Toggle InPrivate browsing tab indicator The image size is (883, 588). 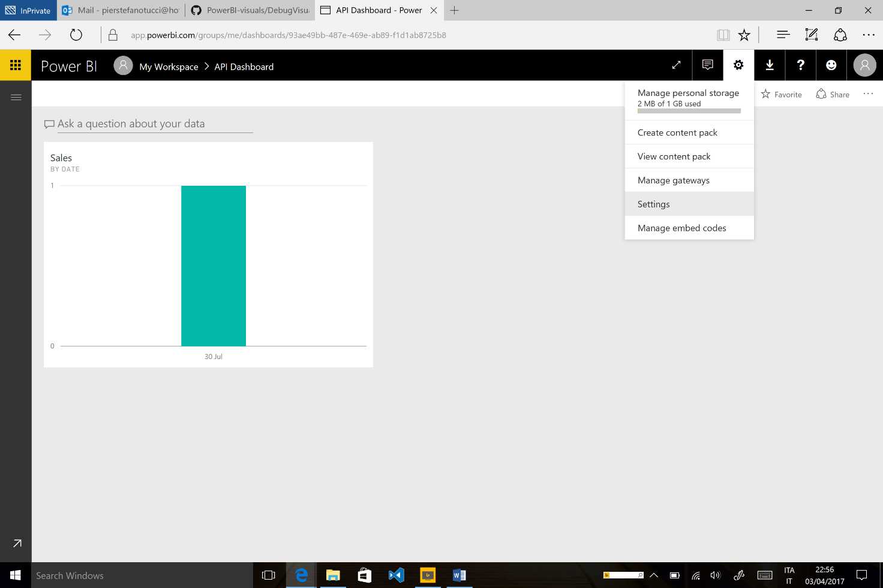[28, 10]
